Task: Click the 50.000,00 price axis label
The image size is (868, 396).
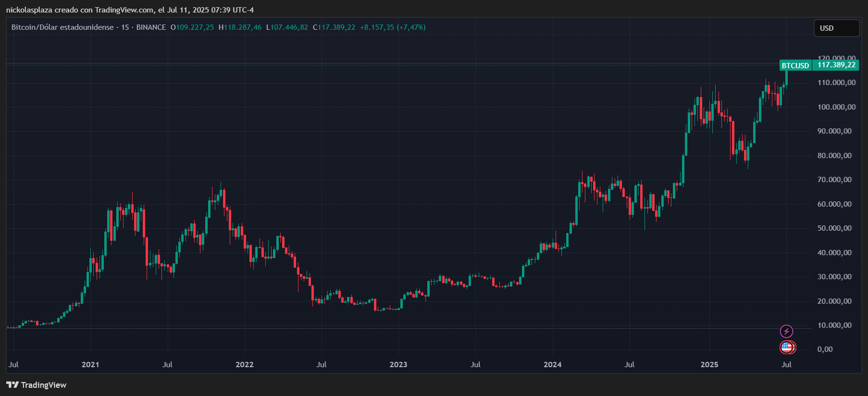Action: click(x=834, y=228)
